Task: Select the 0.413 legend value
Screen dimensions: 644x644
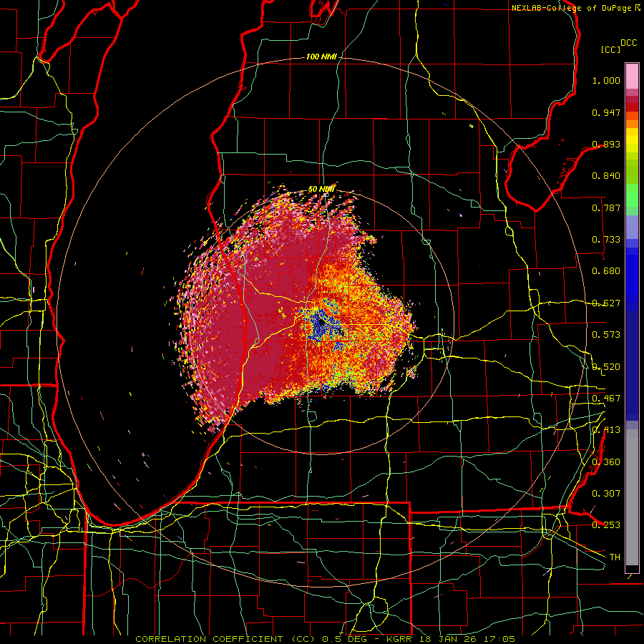Action: 606,430
